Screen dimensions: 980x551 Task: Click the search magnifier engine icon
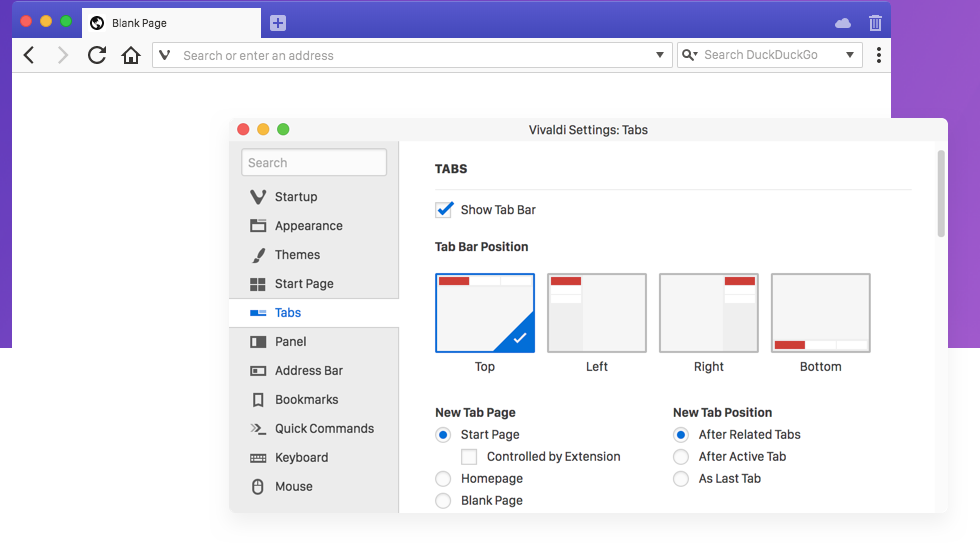tap(689, 55)
